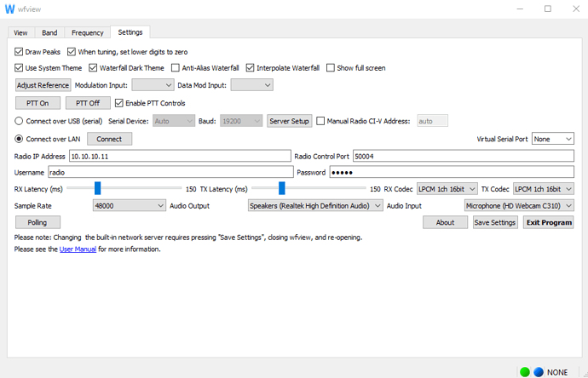Screen dimensions: 588x378
Task: Open the Sample Rate dropdown
Action: pos(130,206)
